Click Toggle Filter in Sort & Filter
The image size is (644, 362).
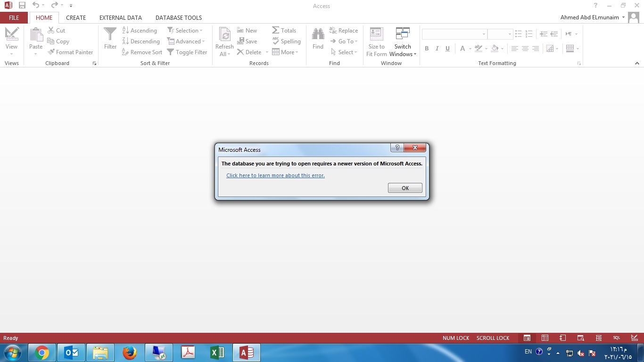coord(187,52)
